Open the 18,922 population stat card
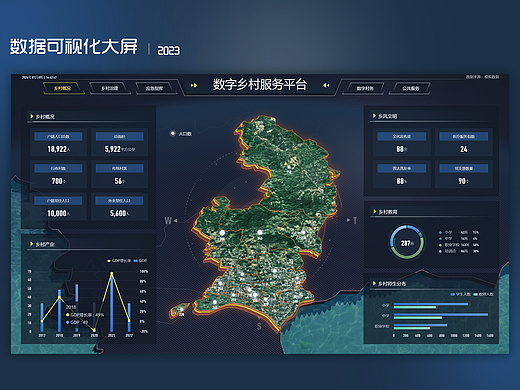Screen dimensions: 520x390 59,142
